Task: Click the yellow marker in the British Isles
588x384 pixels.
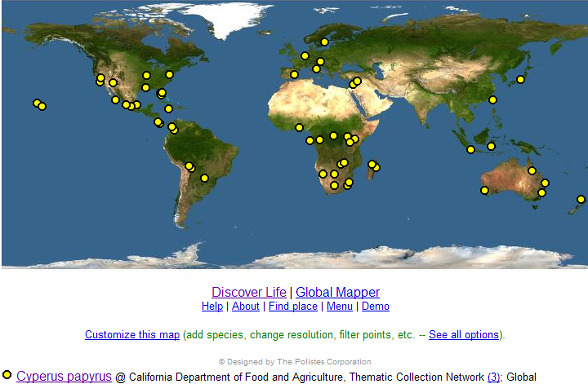Action: click(305, 56)
